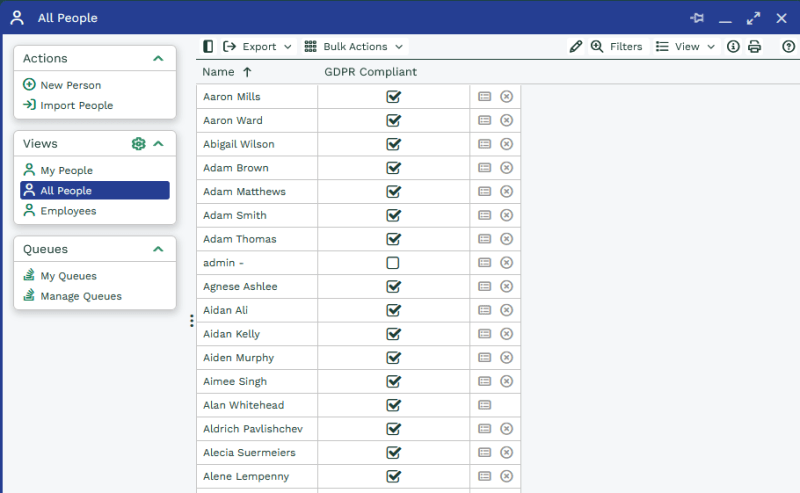Click the New Person action

click(x=70, y=86)
